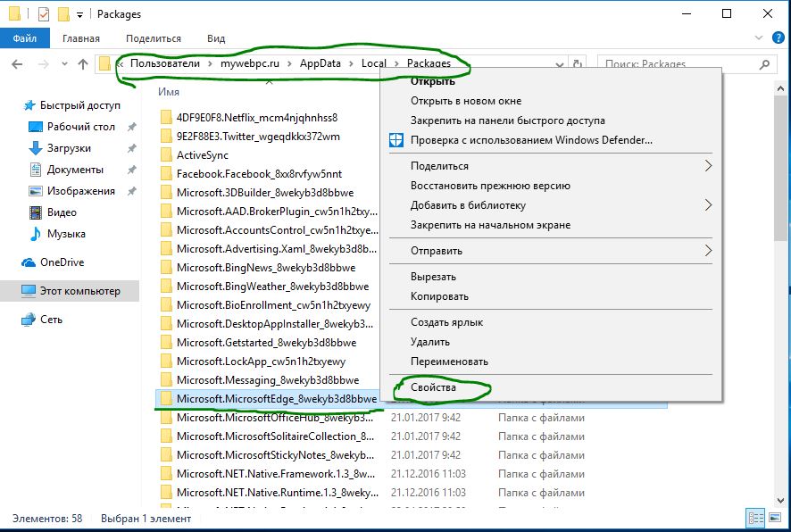Open Customize Quick Access Toolbar dropdown
This screenshot has width=791, height=532.
[79, 14]
